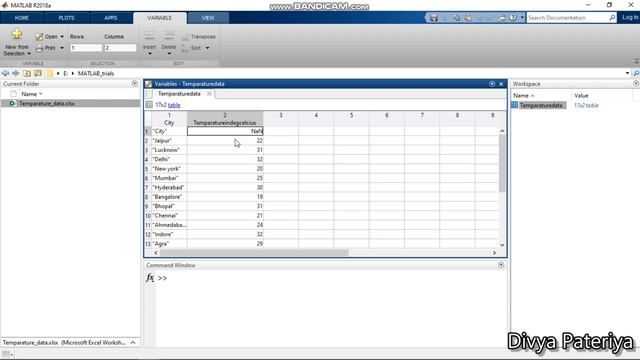Click the Copy icon in quick access toolbar
640x360 pixels.
pos(456,18)
